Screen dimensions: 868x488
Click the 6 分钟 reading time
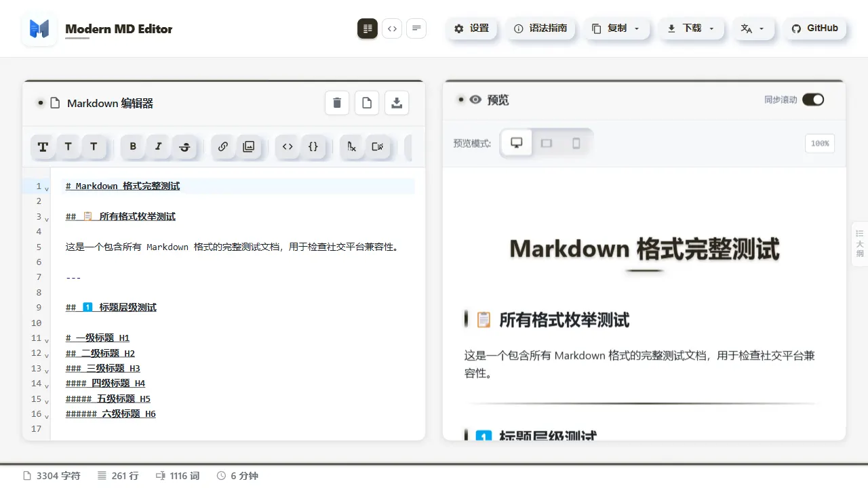tap(237, 476)
